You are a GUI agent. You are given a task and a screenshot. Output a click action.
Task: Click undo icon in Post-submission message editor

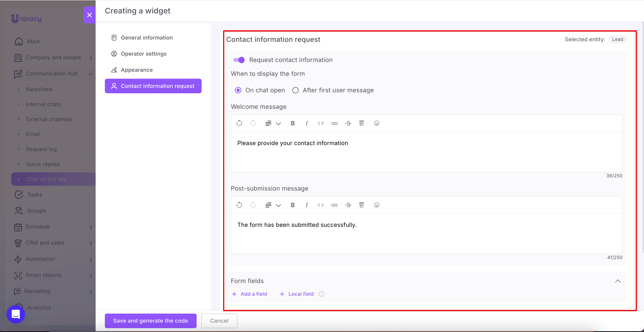(239, 205)
